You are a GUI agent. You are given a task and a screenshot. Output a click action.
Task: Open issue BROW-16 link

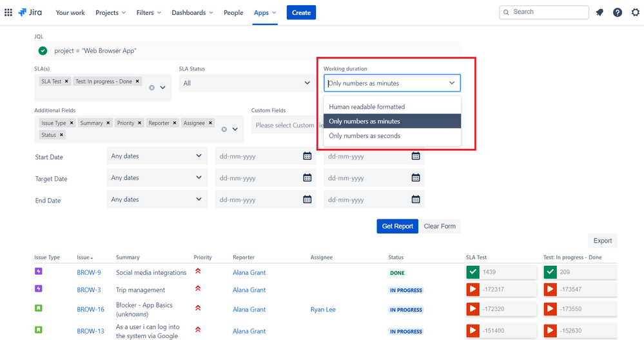tap(90, 310)
